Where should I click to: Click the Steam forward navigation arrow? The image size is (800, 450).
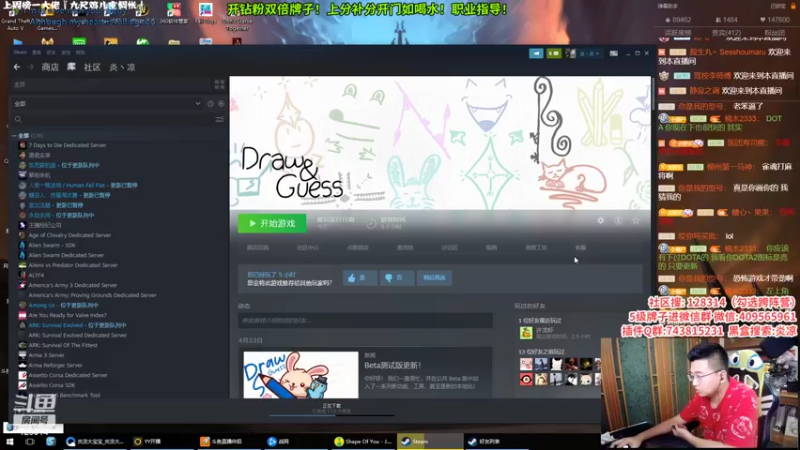click(31, 67)
